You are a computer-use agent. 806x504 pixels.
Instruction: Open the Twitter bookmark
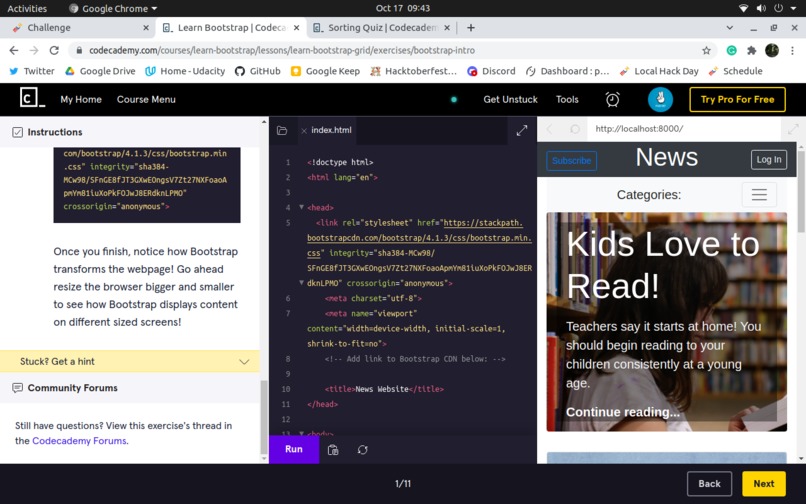pos(32,71)
